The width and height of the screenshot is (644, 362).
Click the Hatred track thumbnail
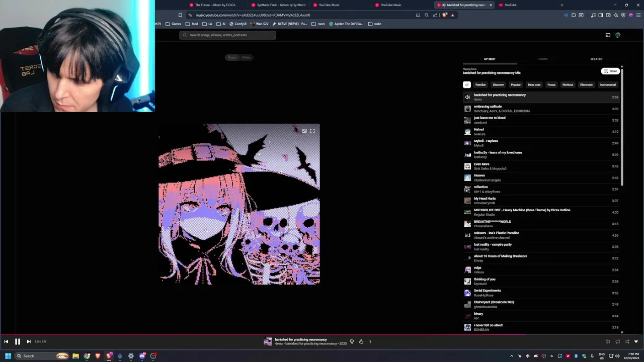[x=467, y=132]
